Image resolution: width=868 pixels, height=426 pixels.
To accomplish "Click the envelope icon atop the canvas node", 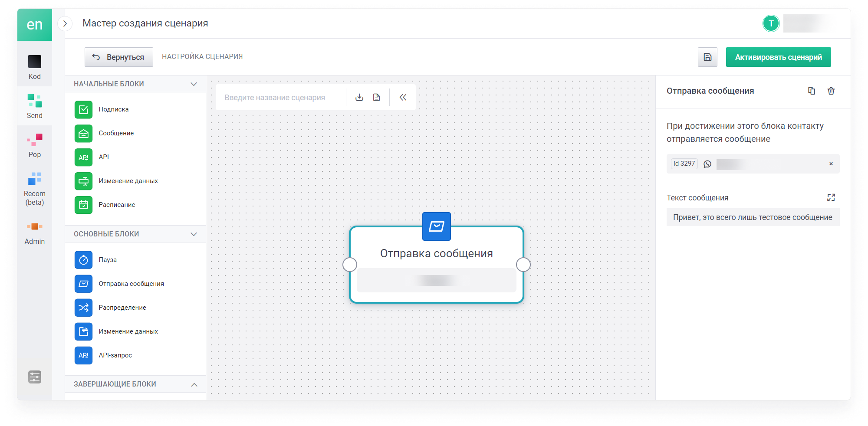I will point(437,226).
